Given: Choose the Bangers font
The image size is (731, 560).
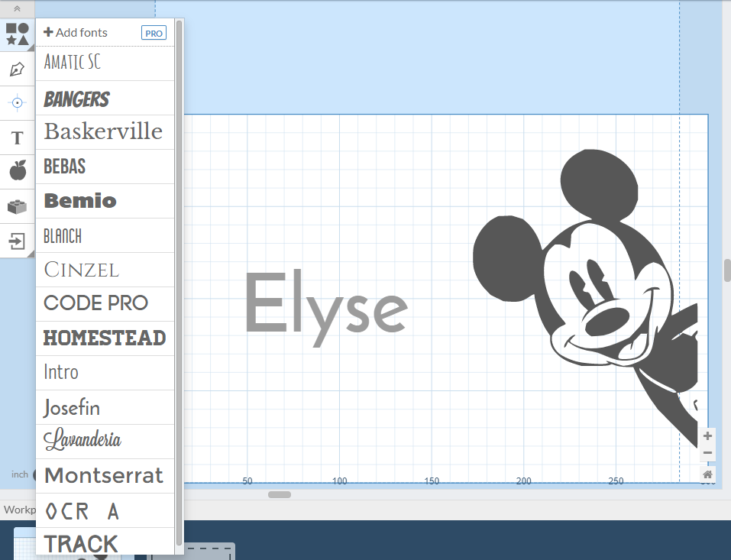Looking at the screenshot, I should [x=105, y=99].
